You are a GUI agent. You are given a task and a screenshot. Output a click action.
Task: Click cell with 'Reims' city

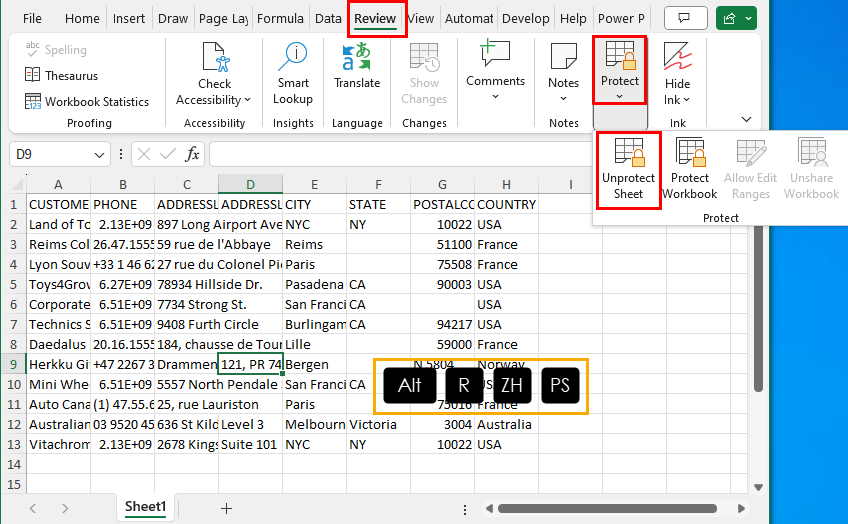click(x=314, y=244)
